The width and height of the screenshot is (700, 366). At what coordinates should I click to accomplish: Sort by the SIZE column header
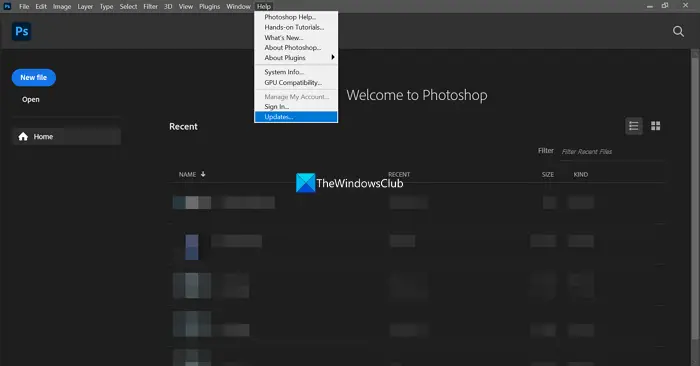[548, 175]
